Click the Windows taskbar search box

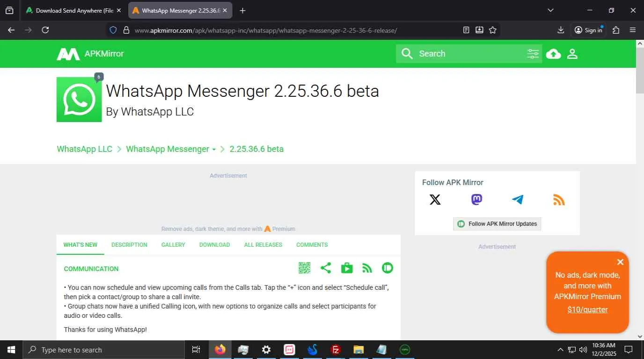pos(103,350)
